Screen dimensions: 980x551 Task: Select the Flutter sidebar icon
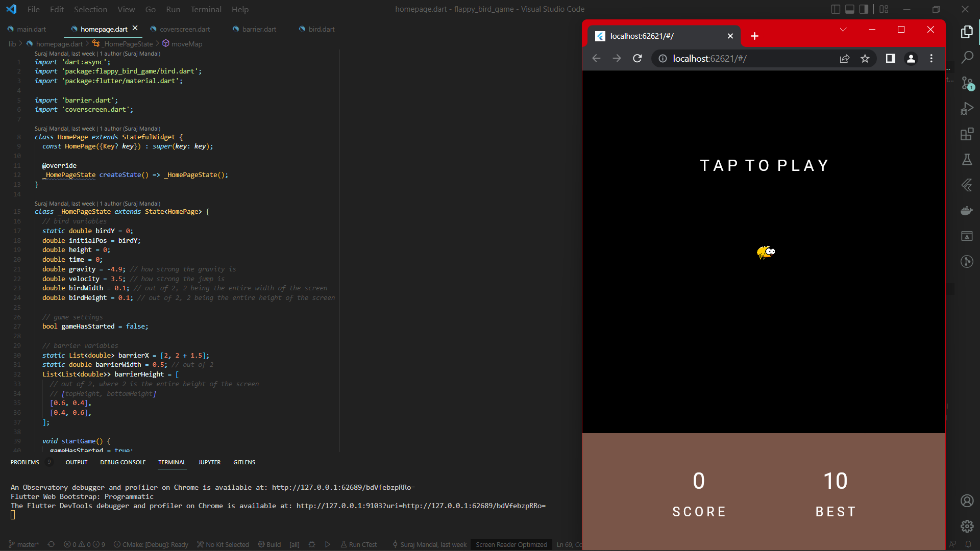click(x=967, y=185)
